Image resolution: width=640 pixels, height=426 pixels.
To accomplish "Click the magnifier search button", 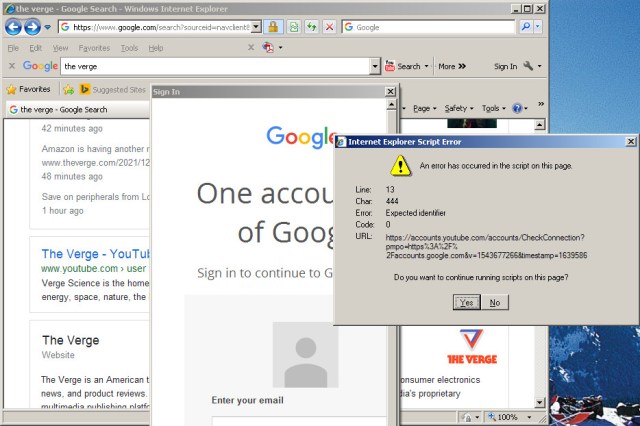I will pyautogui.click(x=526, y=27).
